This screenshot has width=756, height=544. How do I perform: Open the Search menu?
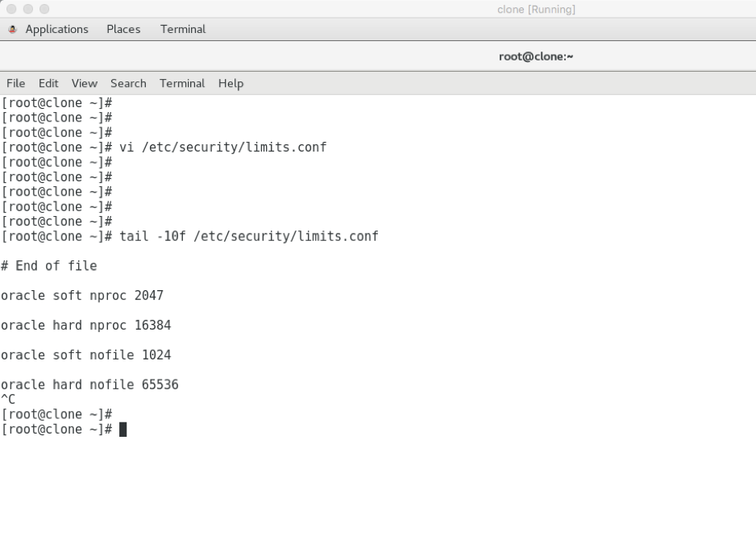(x=127, y=83)
